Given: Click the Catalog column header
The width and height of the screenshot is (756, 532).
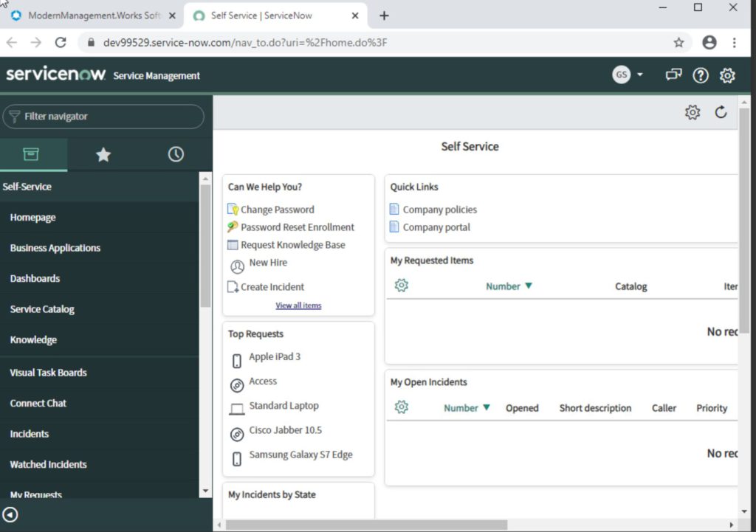Looking at the screenshot, I should (630, 286).
